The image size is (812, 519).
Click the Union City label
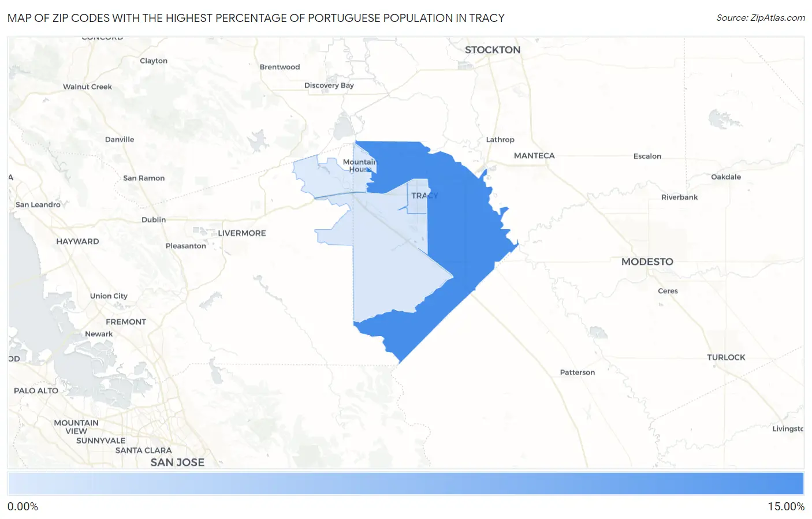point(109,296)
